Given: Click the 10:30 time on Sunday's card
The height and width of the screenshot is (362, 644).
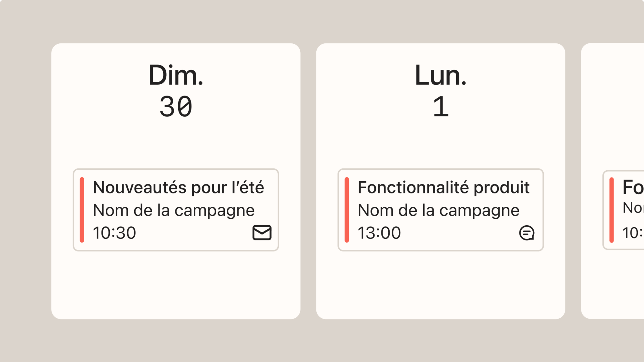Looking at the screenshot, I should pyautogui.click(x=114, y=233).
